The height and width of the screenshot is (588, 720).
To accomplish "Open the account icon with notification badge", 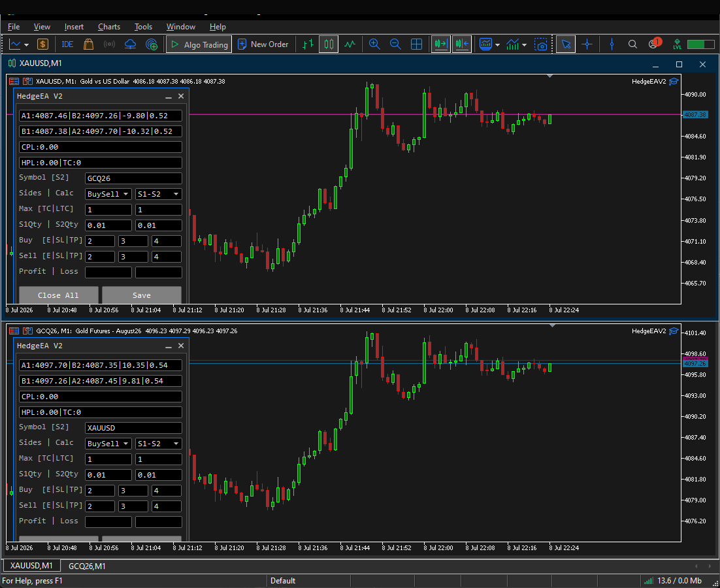I will [654, 44].
